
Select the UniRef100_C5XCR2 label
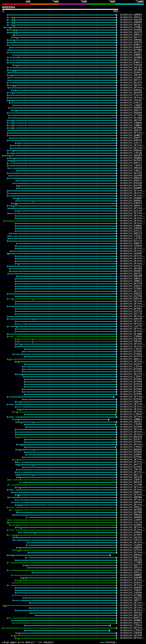coord(131,100)
